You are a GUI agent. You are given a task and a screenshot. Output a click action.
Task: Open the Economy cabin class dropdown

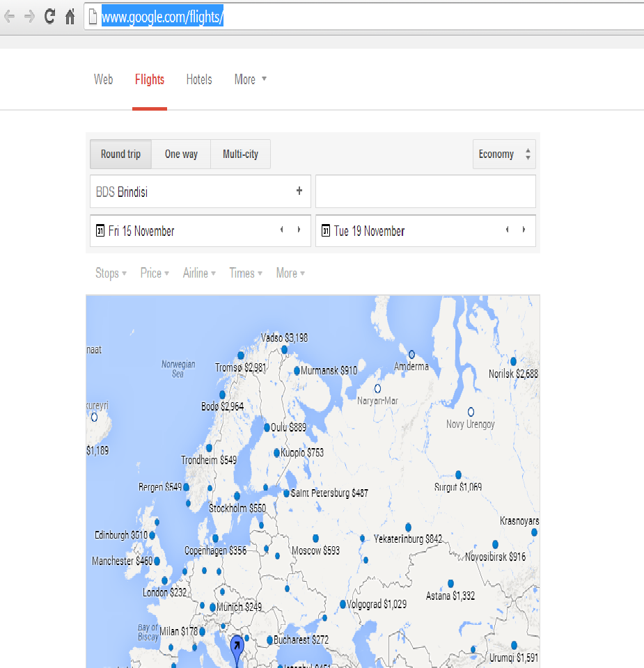point(504,154)
